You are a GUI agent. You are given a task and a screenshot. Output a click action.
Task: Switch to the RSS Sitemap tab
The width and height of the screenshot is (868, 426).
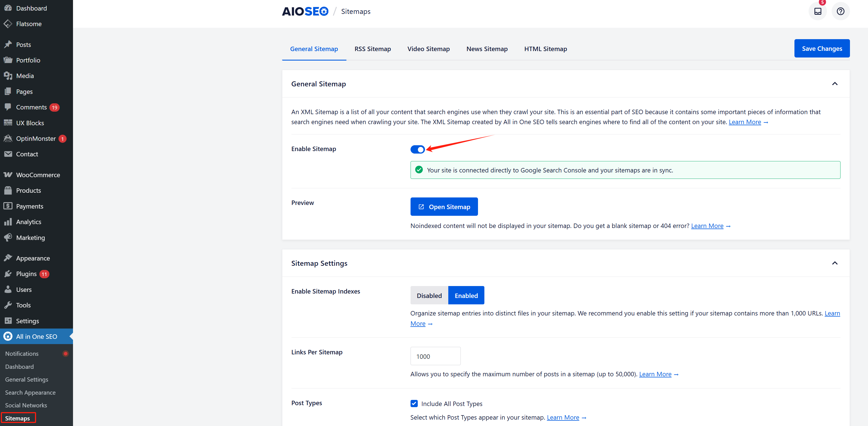click(x=372, y=49)
